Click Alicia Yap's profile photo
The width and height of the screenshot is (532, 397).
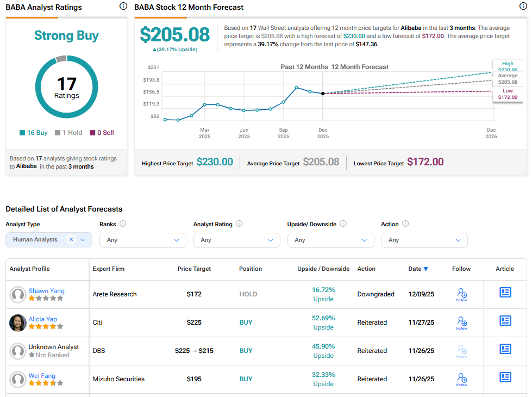pos(18,323)
